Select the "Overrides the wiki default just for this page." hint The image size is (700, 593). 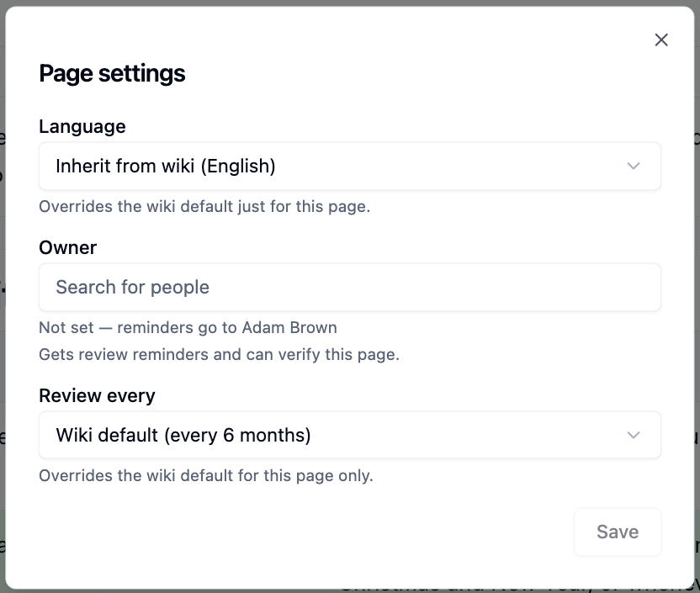tap(204, 207)
